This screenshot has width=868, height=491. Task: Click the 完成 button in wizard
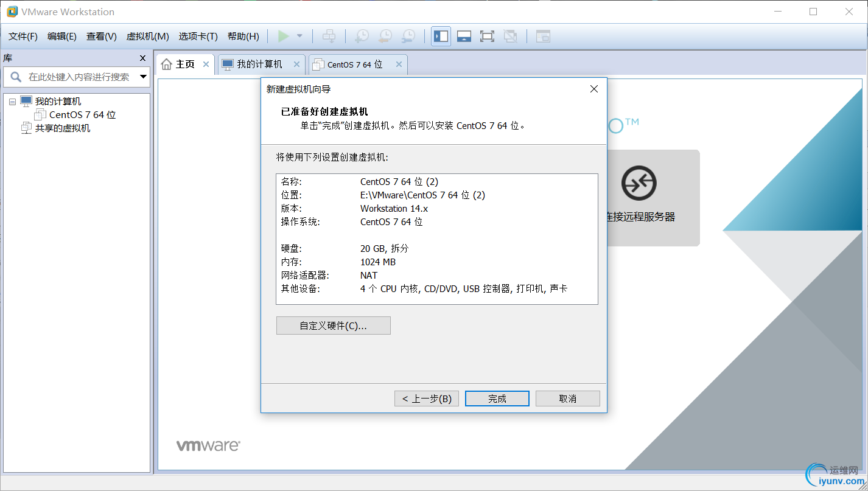click(x=497, y=399)
